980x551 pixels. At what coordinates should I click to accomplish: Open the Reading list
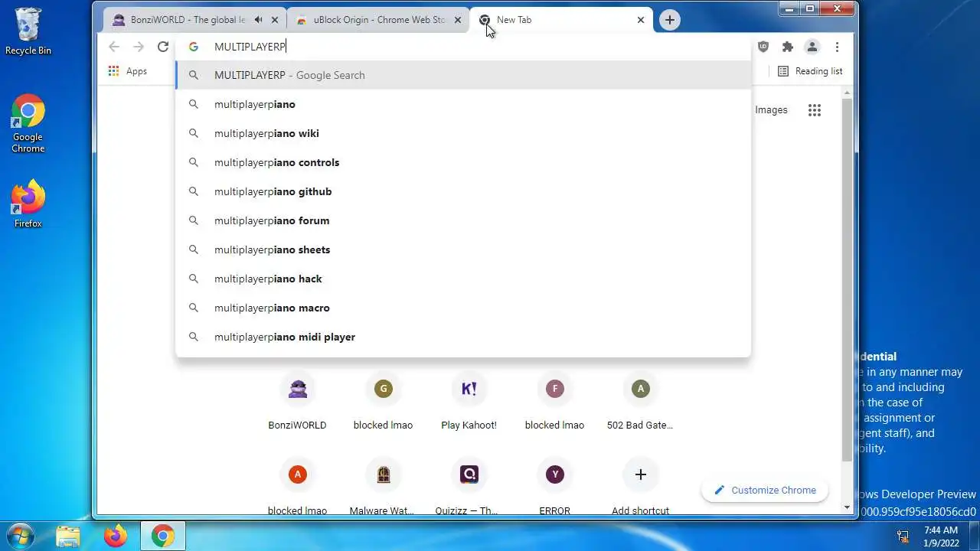(810, 71)
